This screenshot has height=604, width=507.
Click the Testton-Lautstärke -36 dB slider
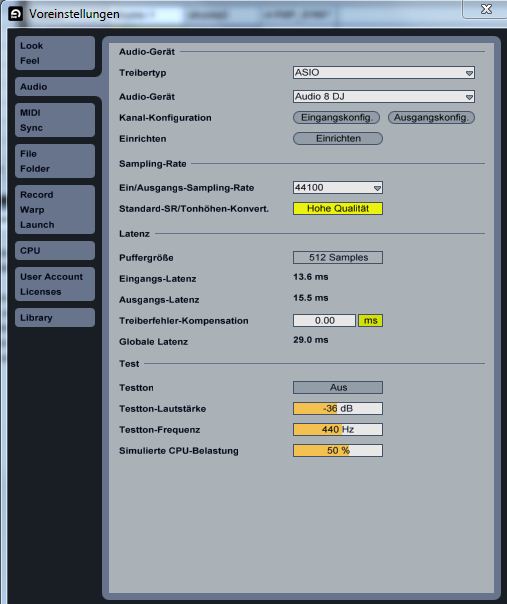pyautogui.click(x=338, y=408)
